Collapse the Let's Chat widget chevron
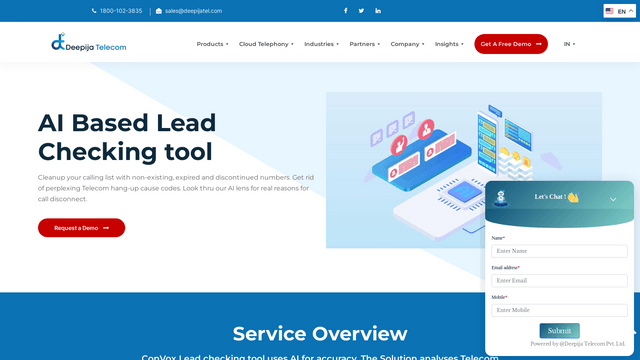The height and width of the screenshot is (360, 640). click(x=613, y=199)
